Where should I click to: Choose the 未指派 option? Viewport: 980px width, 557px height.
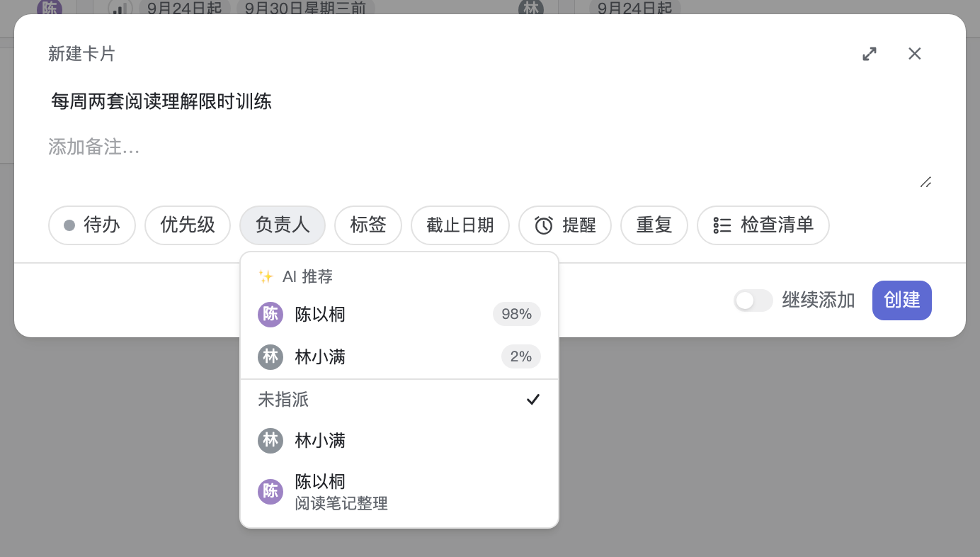point(399,400)
